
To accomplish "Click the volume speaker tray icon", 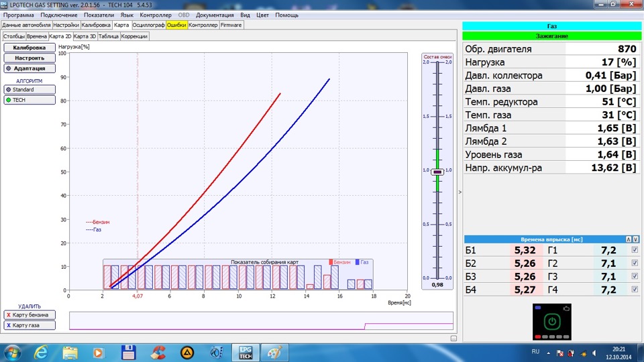I will [594, 353].
